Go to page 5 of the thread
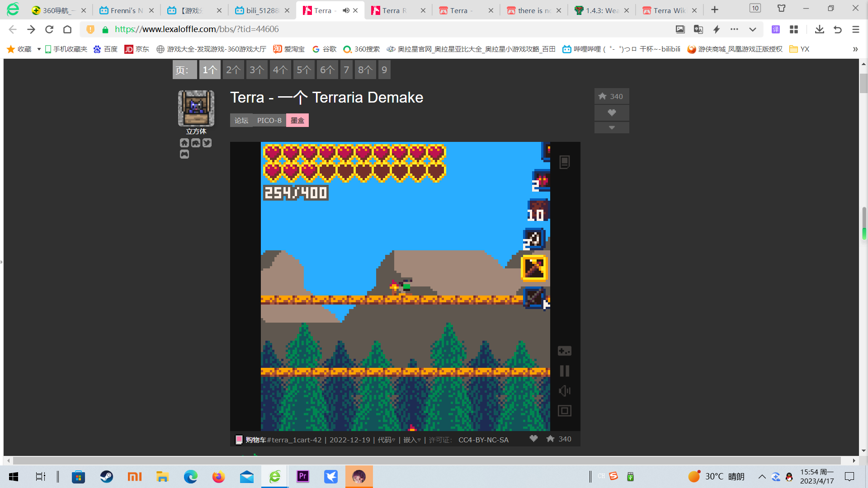Viewport: 868px width, 488px height. click(304, 70)
